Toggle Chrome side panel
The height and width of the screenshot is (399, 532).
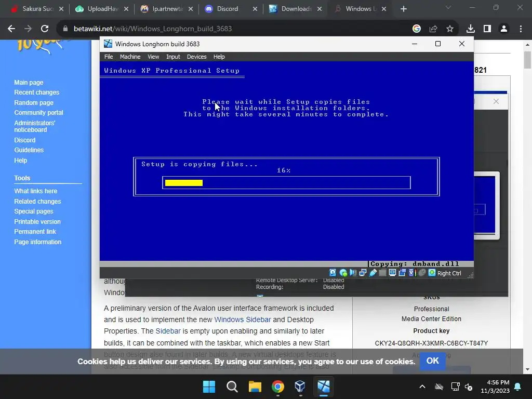tap(487, 29)
